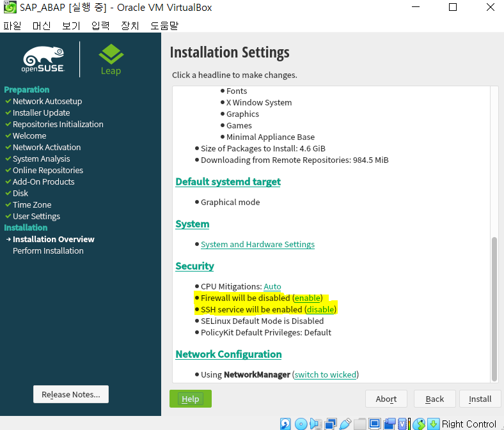Click Online Repositories step in sidebar

coord(48,170)
